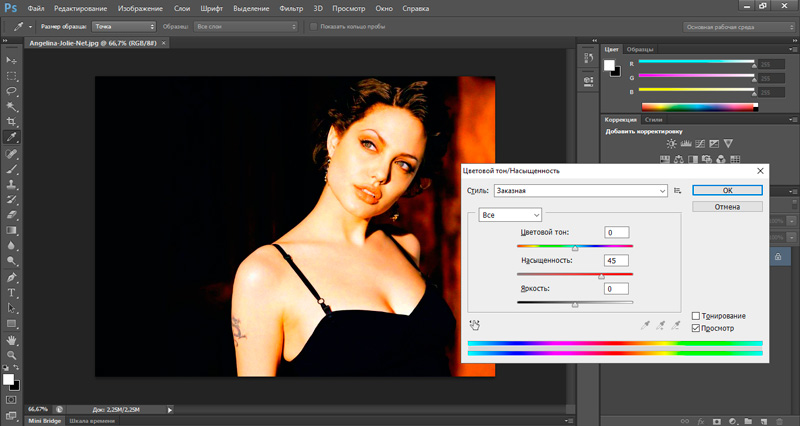Viewport: 800px width, 426px height.
Task: Select the Crop tool
Action: [12, 121]
